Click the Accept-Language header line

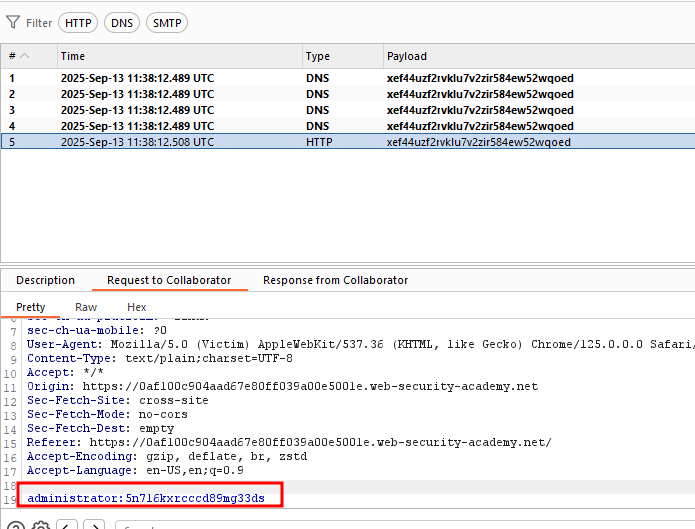(x=135, y=470)
